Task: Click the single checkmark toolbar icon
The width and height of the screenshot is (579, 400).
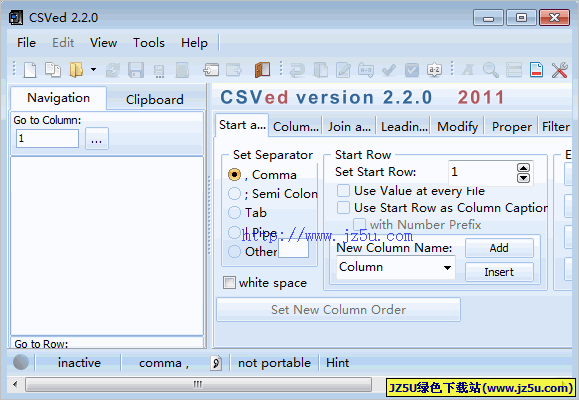Action: 389,69
